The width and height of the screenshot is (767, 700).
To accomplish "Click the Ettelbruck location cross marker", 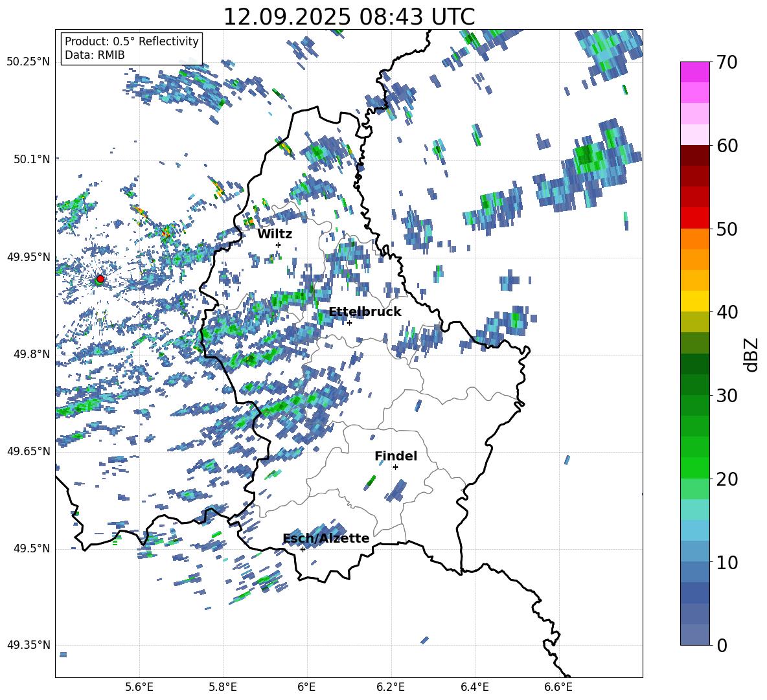I will pyautogui.click(x=349, y=322).
